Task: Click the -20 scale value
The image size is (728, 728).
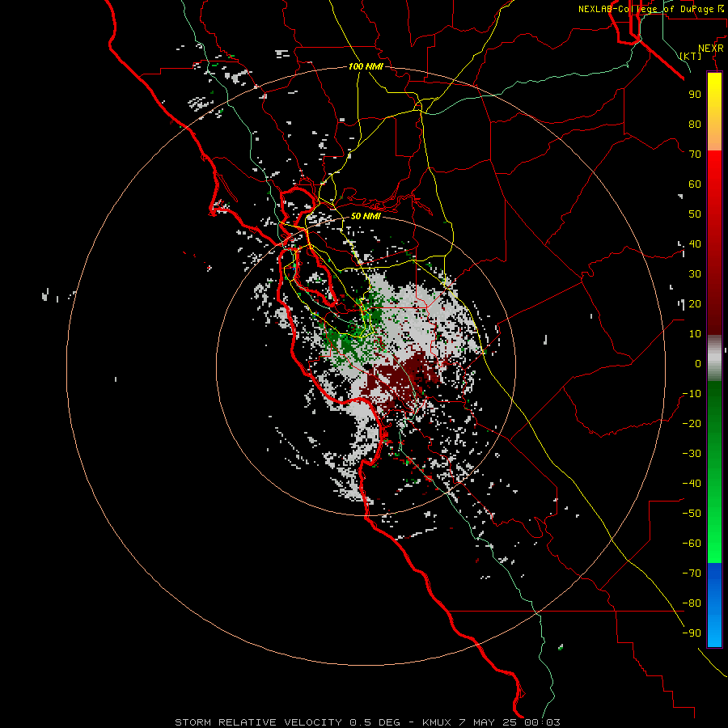Action: point(692,423)
